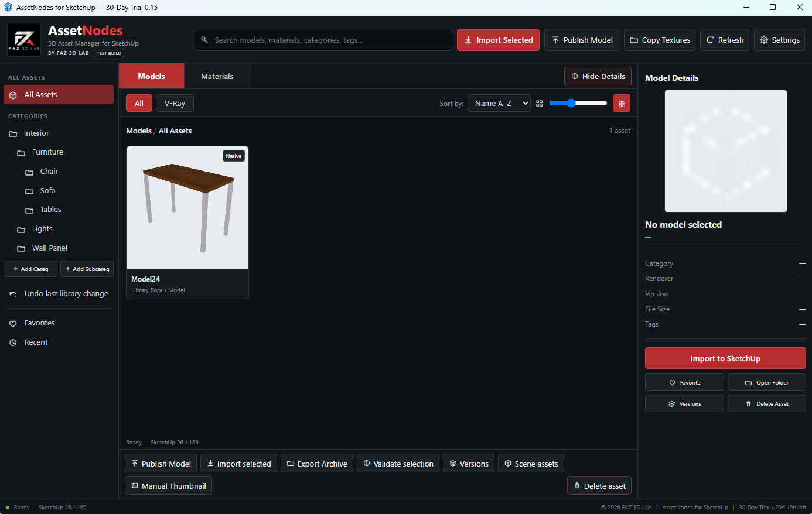Click Scene assets button
Viewport: 812px width, 514px height.
pyautogui.click(x=531, y=464)
